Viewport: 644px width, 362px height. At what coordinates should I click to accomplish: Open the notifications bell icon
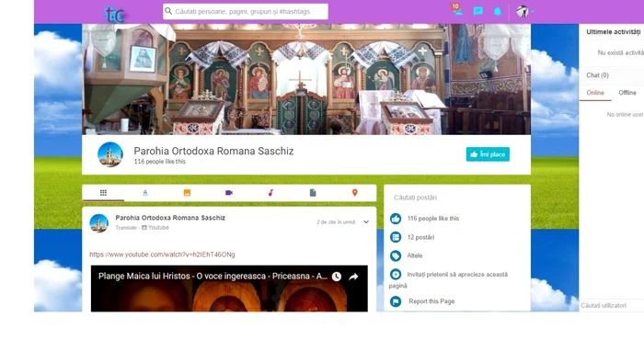tap(498, 11)
